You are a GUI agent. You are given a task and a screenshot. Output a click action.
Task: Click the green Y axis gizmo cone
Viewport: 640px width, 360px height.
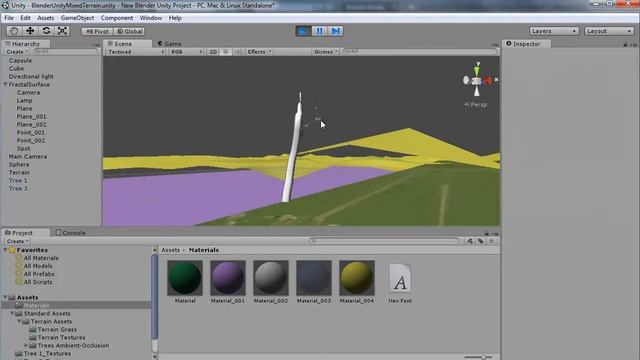tap(477, 70)
